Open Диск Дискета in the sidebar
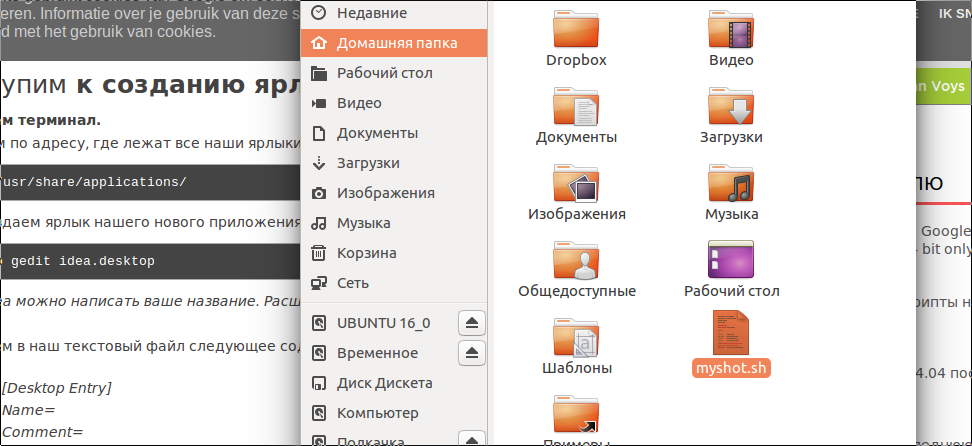This screenshot has width=972, height=446. (394, 383)
